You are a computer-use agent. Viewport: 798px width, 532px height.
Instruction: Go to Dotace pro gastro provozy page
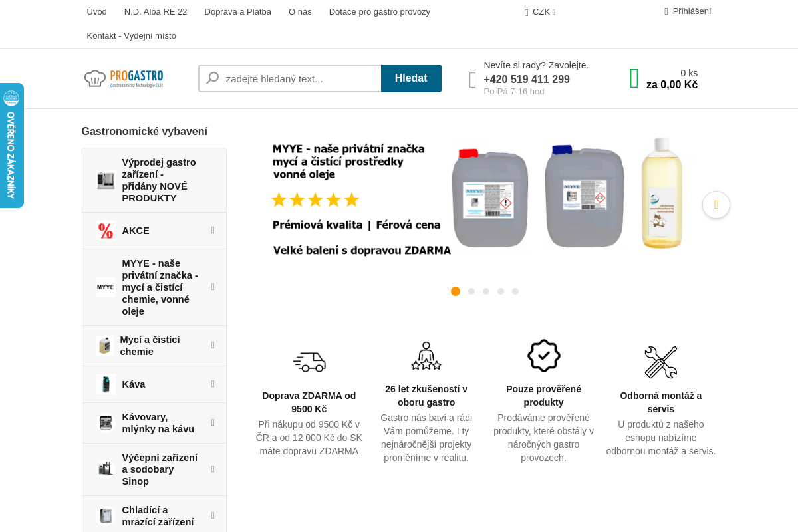tap(379, 12)
